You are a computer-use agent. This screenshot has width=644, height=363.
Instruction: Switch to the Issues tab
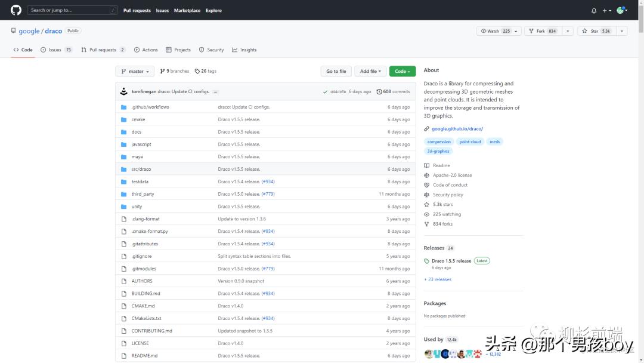click(x=55, y=50)
